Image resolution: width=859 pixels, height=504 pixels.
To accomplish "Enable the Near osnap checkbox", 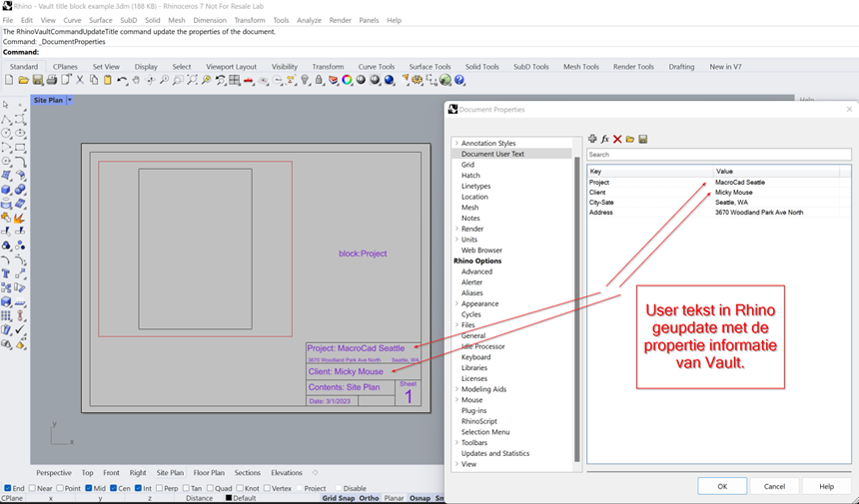I will tap(32, 488).
